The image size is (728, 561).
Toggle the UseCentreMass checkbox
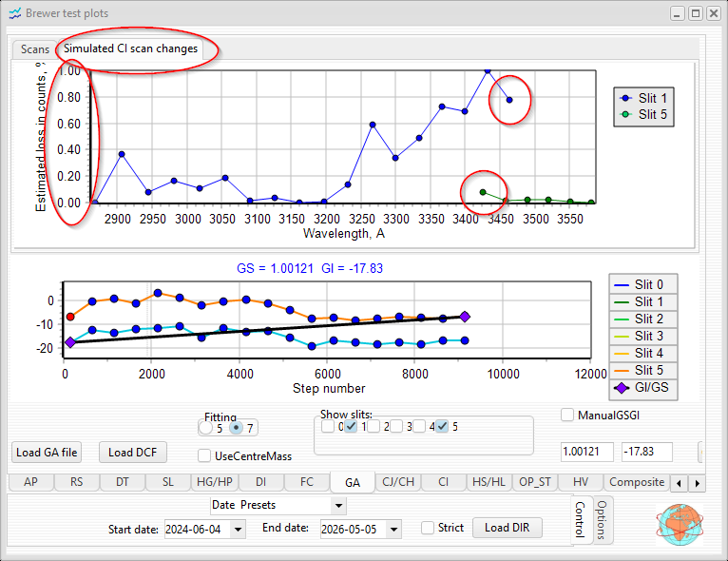[x=204, y=455]
